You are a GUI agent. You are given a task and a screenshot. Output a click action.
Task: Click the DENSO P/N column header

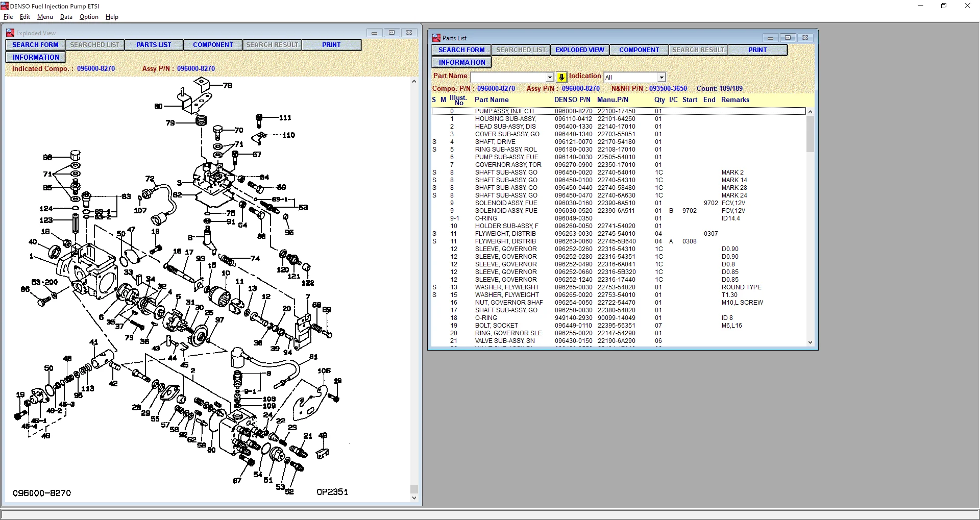pos(572,100)
